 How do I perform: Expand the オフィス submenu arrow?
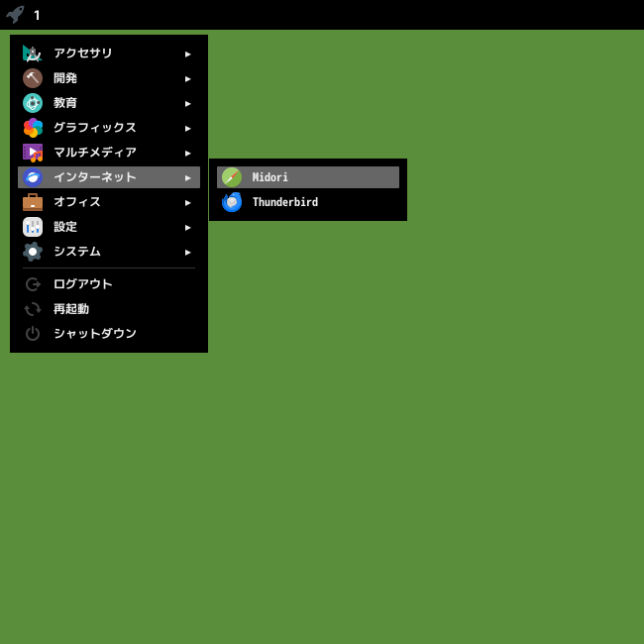(x=187, y=202)
